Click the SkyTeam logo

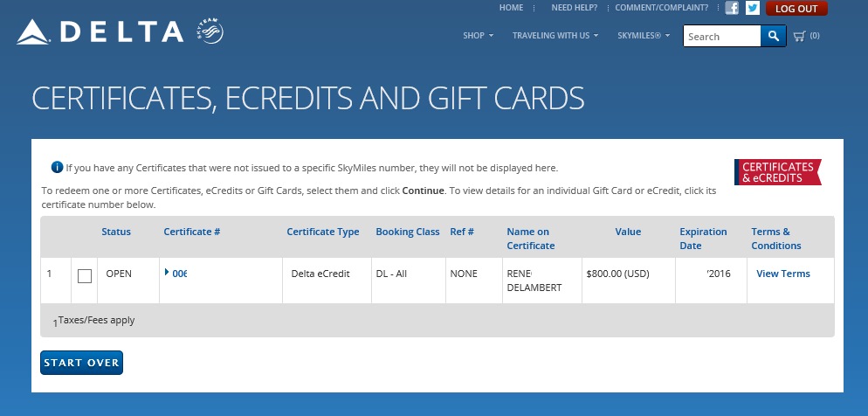coord(210,32)
